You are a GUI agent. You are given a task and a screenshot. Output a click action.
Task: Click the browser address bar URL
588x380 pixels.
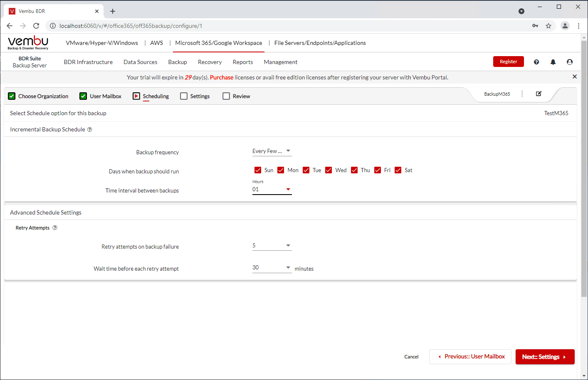tap(131, 26)
